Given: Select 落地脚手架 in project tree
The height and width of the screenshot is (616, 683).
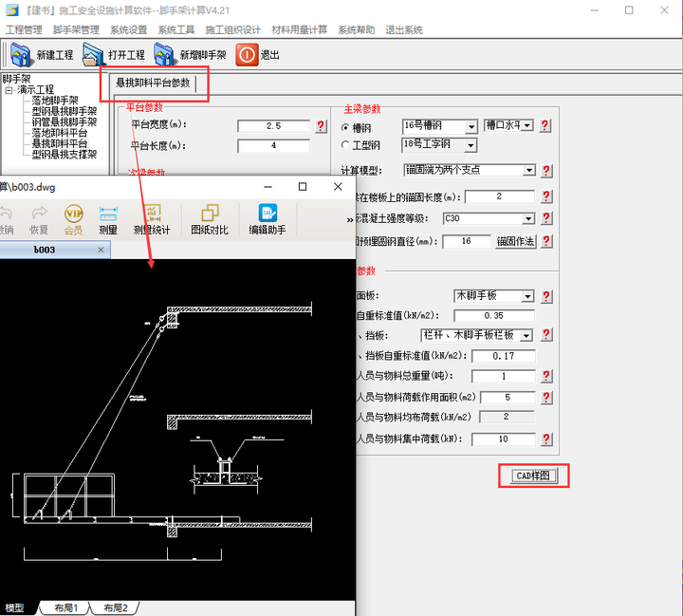Looking at the screenshot, I should (x=55, y=101).
